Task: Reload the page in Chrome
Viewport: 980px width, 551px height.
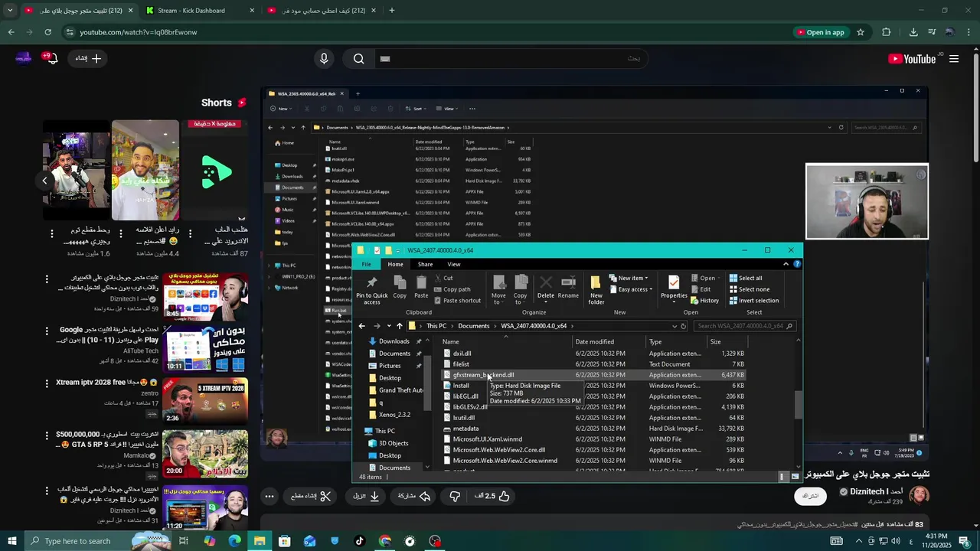Action: coord(47,32)
